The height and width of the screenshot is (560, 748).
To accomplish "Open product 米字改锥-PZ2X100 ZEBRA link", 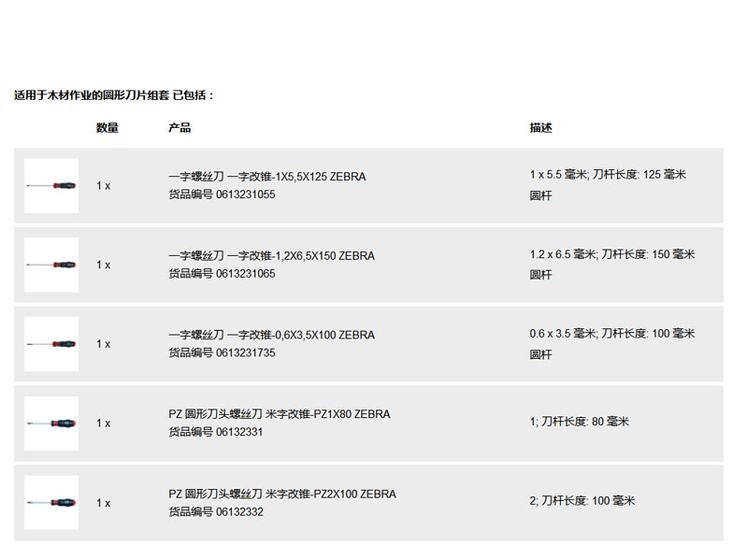I will [281, 494].
